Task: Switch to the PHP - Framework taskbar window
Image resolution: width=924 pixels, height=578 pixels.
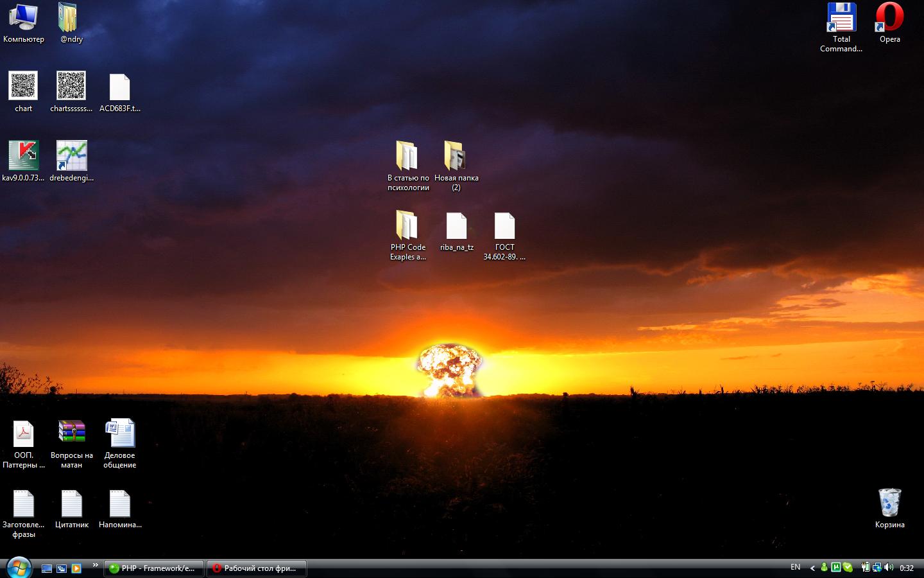Action: 153,568
